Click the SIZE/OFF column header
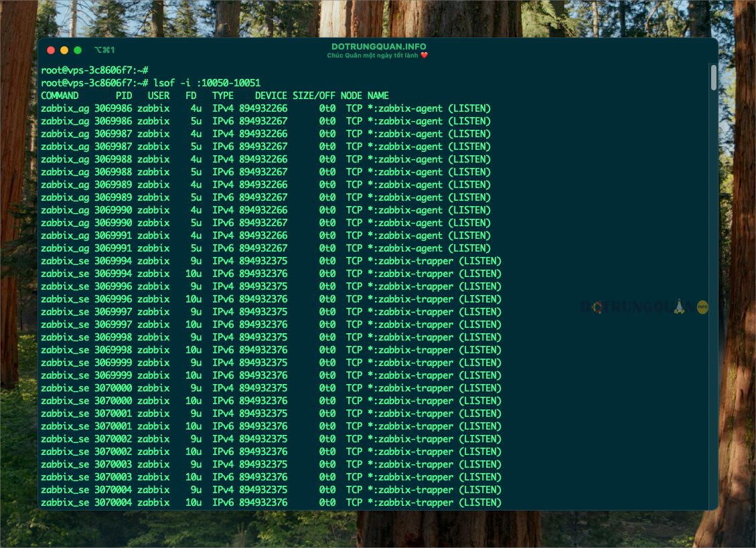 pyautogui.click(x=314, y=96)
